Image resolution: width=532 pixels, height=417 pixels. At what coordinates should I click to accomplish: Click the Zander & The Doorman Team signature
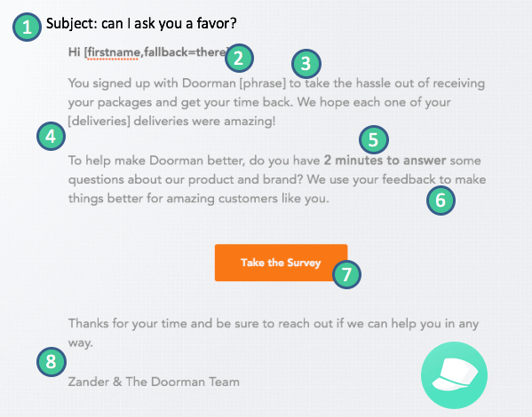(154, 382)
